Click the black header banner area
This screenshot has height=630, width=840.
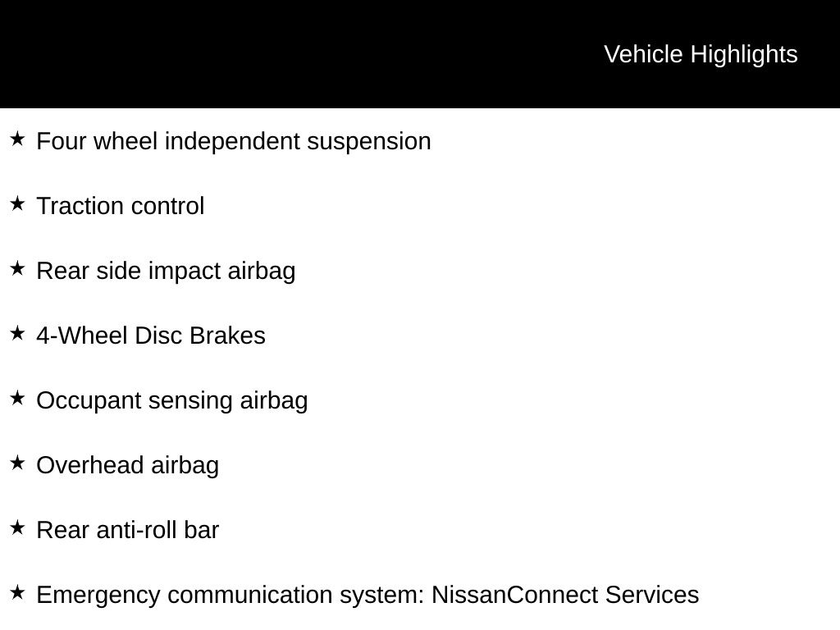[420, 54]
